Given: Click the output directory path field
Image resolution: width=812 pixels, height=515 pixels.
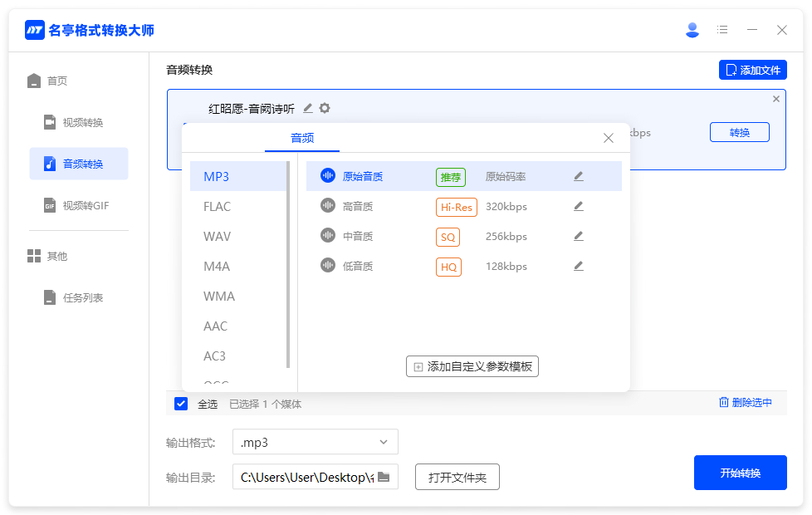Looking at the screenshot, I should (x=306, y=477).
